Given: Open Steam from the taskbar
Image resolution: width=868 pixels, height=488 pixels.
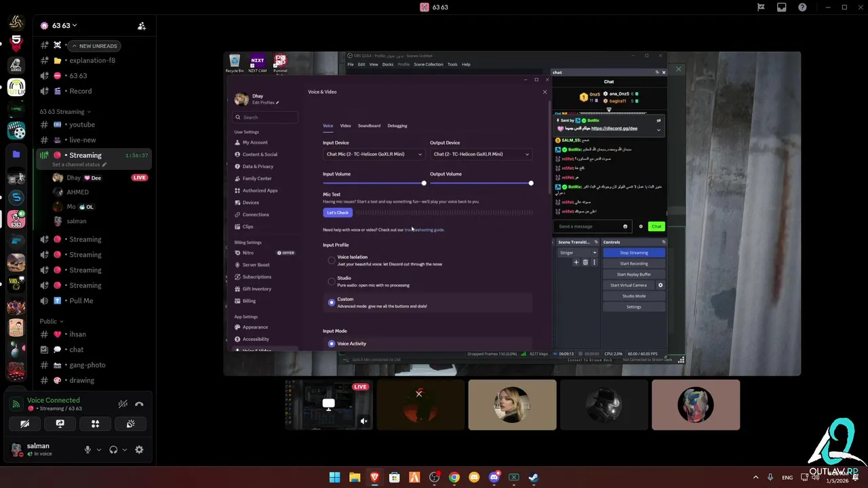Looking at the screenshot, I should click(534, 477).
